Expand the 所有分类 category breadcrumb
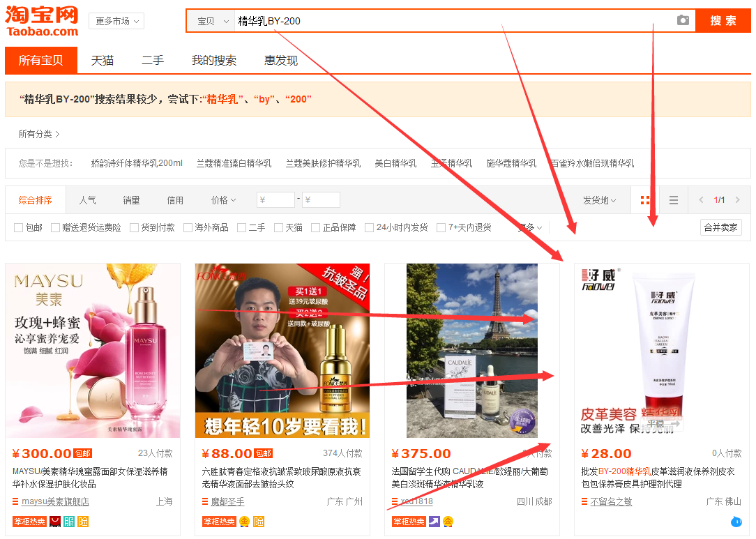Viewport: 756px width, 539px height. [x=39, y=134]
